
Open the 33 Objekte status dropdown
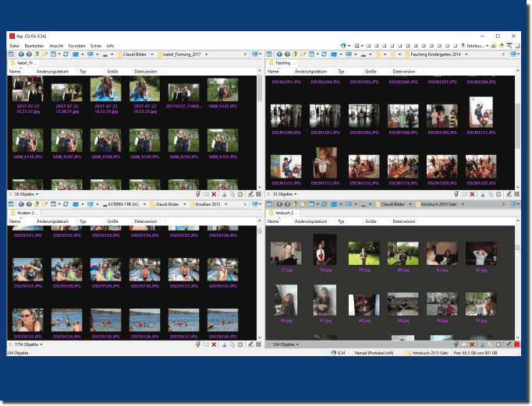tap(296, 194)
